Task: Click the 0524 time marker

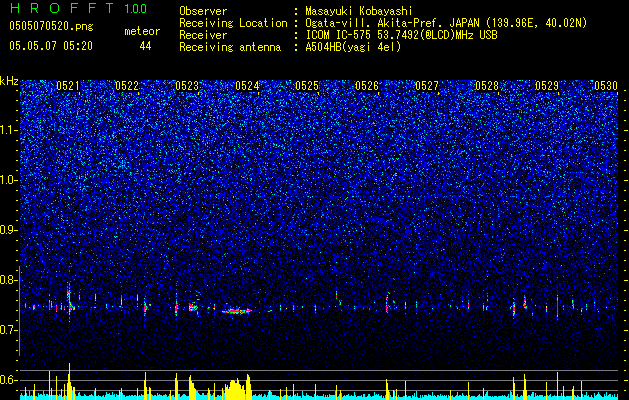Action: coord(247,86)
